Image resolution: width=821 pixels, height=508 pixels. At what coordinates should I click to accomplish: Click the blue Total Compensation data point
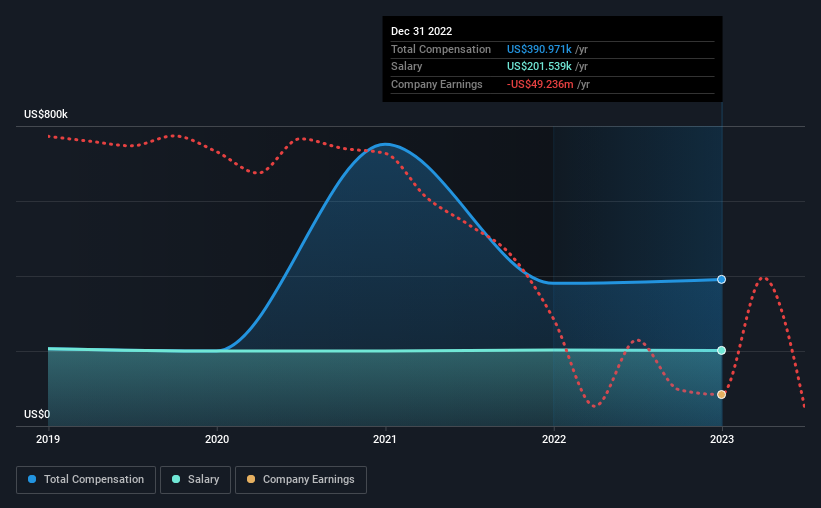tap(722, 280)
